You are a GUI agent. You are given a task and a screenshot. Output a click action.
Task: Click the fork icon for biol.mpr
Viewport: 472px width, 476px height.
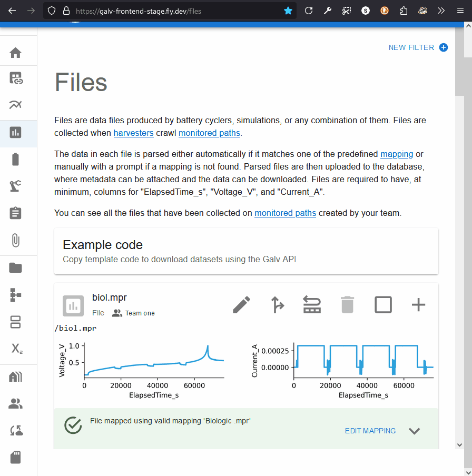[277, 305]
